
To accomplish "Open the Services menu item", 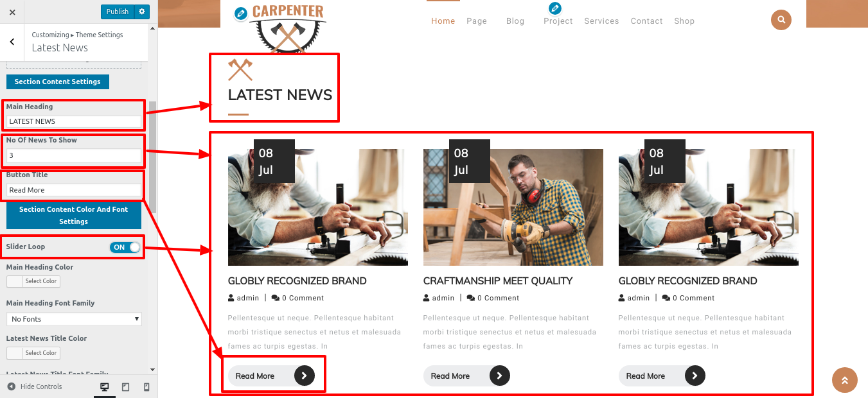I will [x=602, y=21].
